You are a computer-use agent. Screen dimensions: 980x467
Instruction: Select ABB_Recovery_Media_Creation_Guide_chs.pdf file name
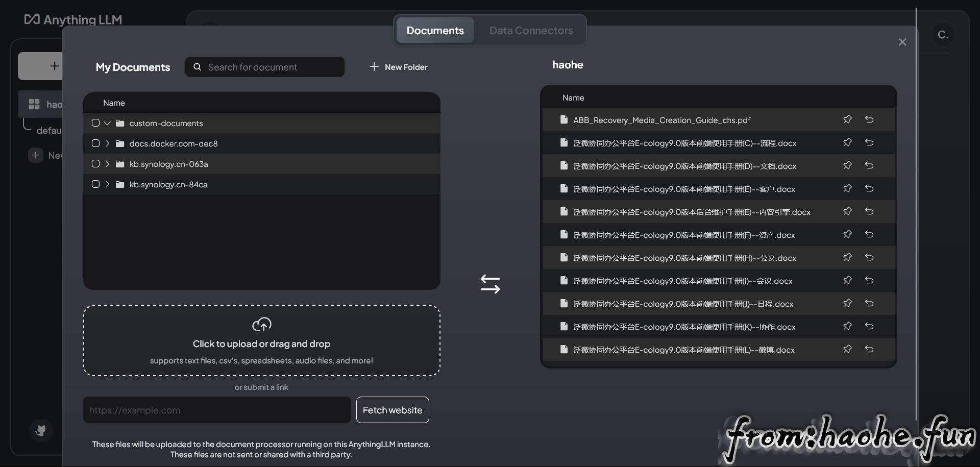click(661, 120)
